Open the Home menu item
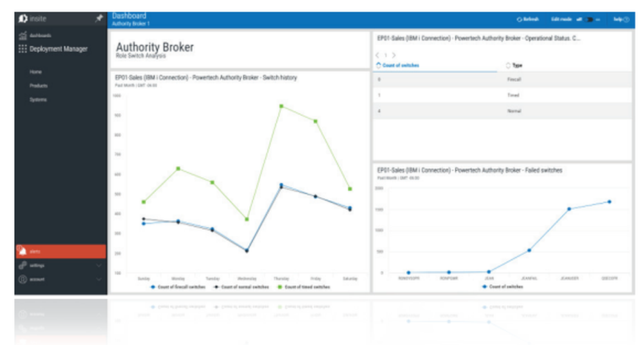Image resolution: width=644 pixels, height=345 pixels. [35, 72]
